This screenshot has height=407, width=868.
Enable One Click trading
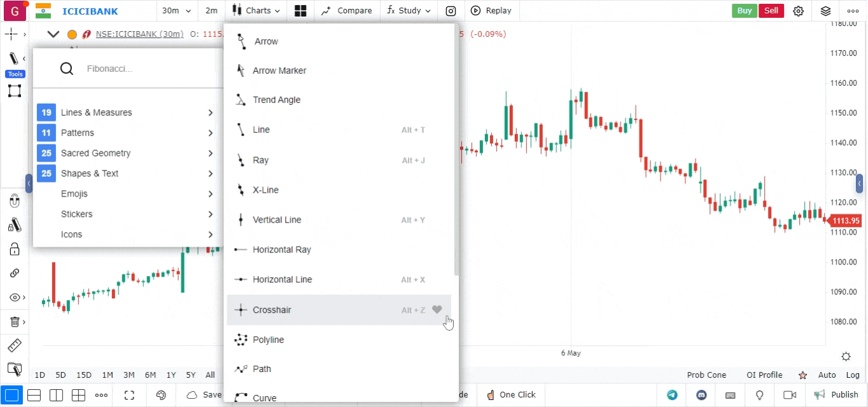coord(511,395)
